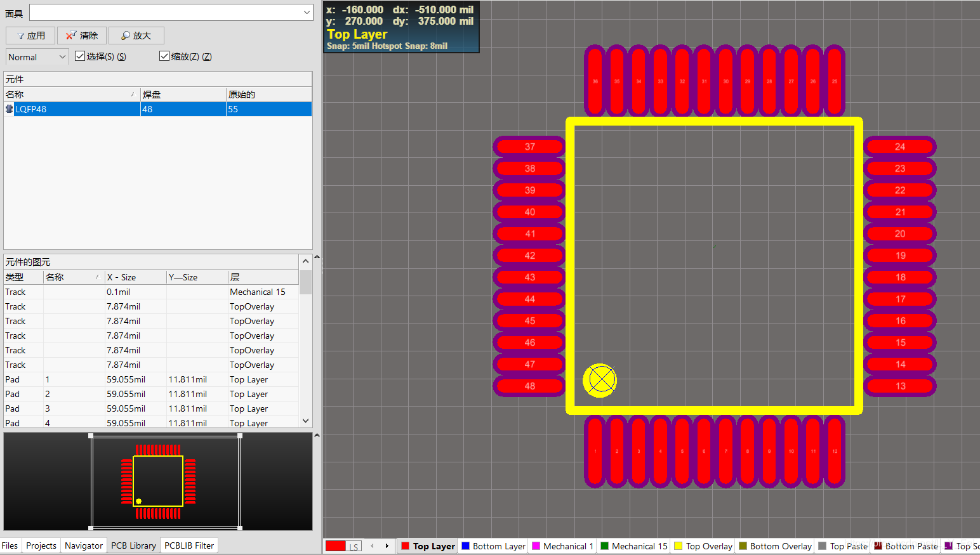The width and height of the screenshot is (980, 555).
Task: Select the LQFP48 component icon in list
Action: point(9,109)
